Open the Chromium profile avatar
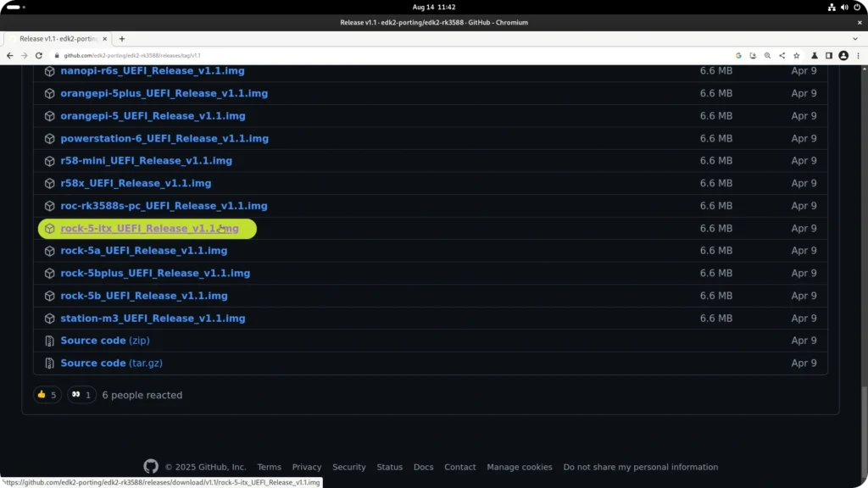This screenshot has width=868, height=488. pyautogui.click(x=843, y=55)
